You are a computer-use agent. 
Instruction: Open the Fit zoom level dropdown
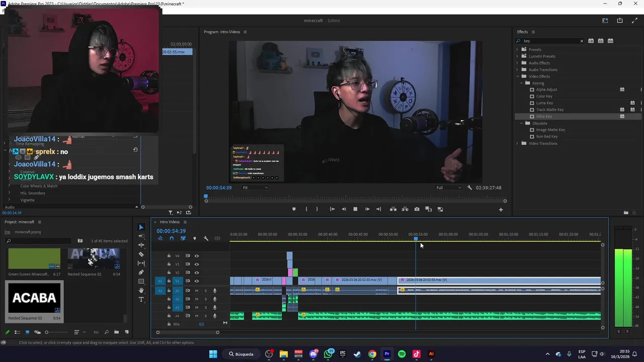click(255, 188)
